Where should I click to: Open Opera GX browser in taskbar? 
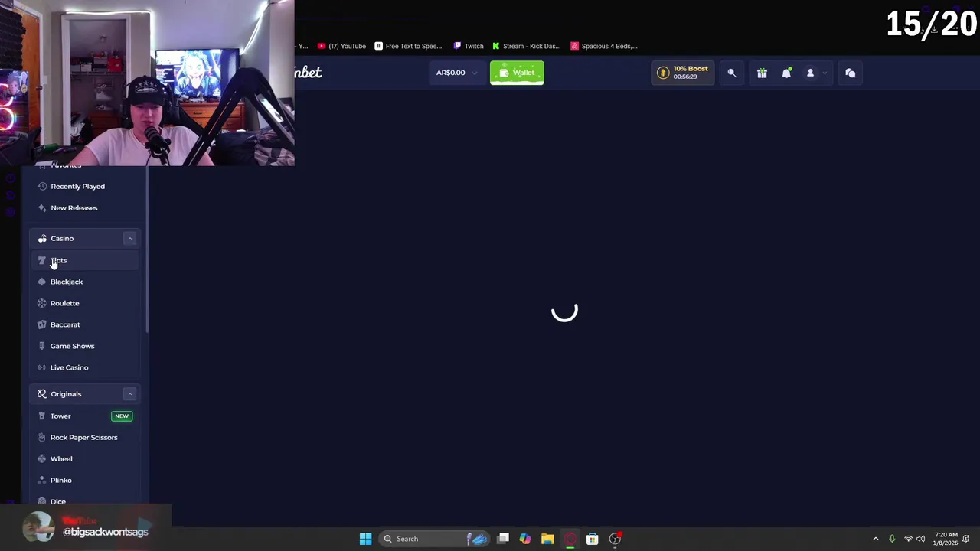[x=570, y=539]
